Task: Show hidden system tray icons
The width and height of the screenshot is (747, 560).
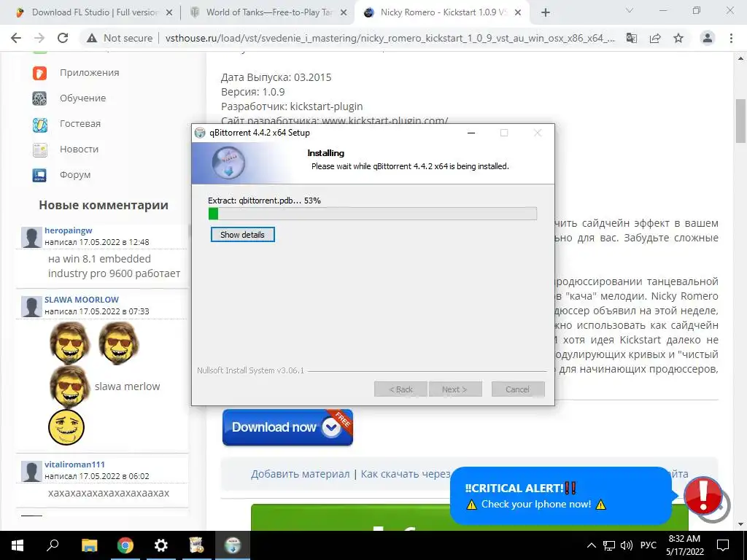Action: 591,545
